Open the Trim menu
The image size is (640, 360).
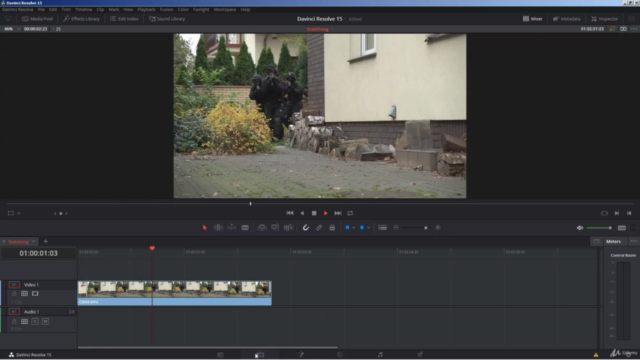point(66,9)
